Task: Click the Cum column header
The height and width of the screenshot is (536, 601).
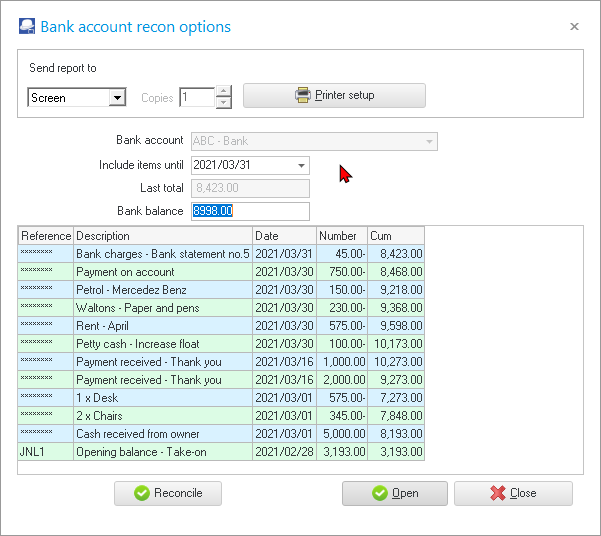Action: pos(395,236)
